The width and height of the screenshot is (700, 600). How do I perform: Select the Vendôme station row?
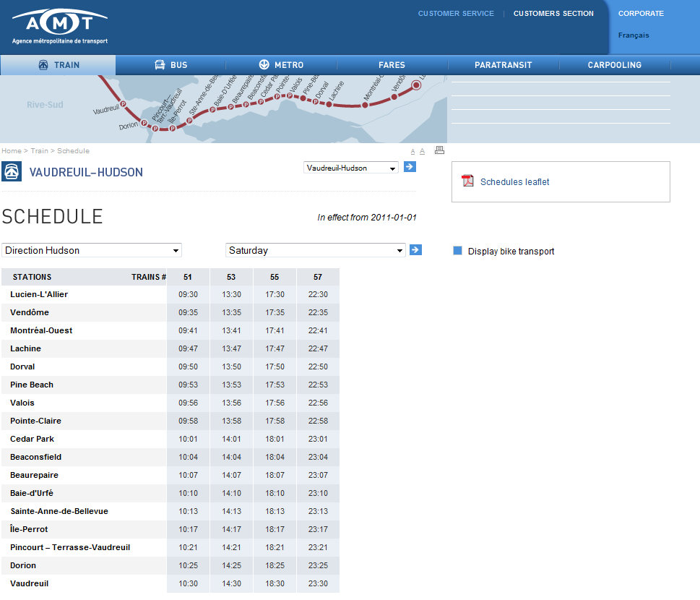(170, 313)
